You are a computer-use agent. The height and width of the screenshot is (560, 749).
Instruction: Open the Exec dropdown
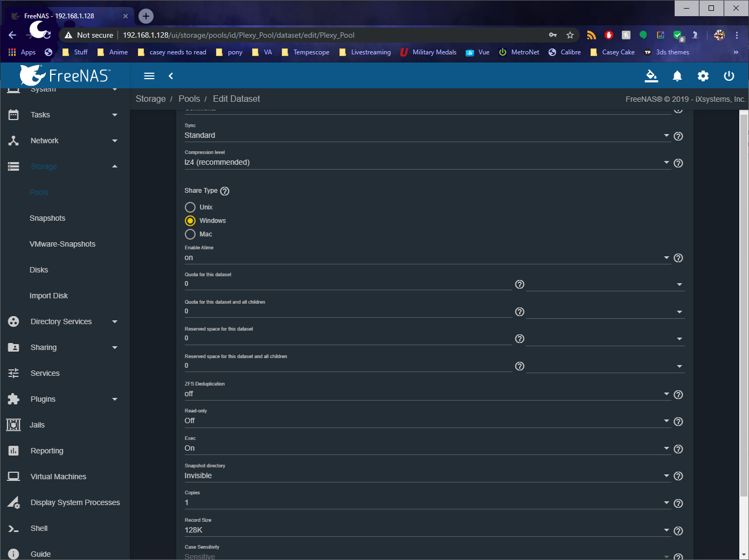427,448
